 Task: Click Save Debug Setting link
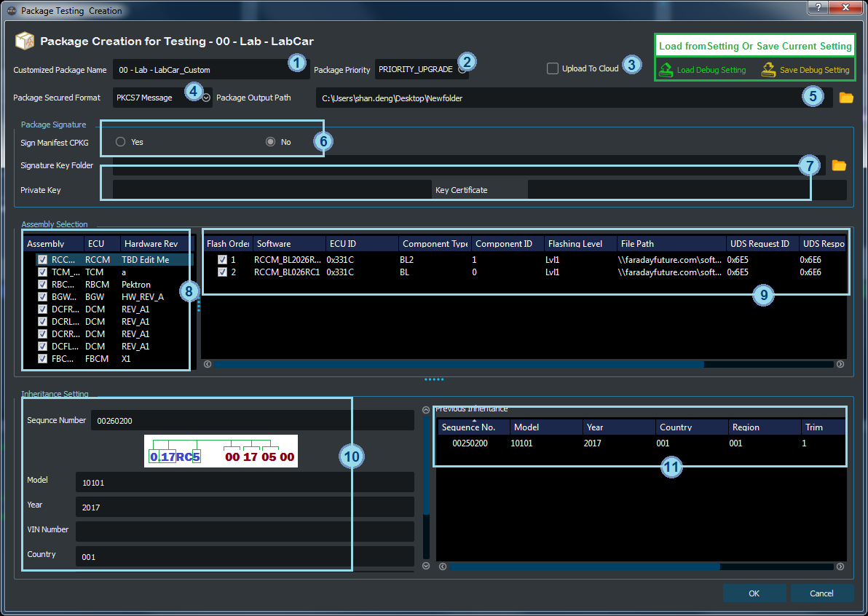[814, 71]
